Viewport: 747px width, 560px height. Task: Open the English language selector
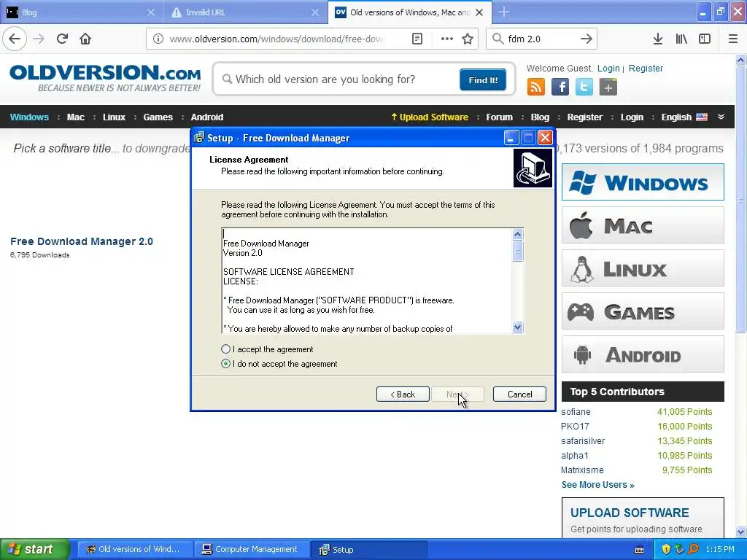[x=684, y=117]
